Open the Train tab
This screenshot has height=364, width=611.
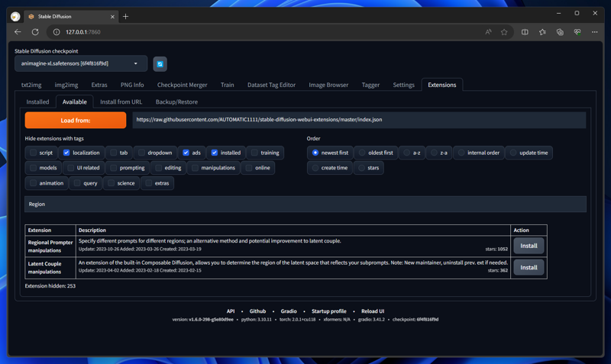[227, 85]
